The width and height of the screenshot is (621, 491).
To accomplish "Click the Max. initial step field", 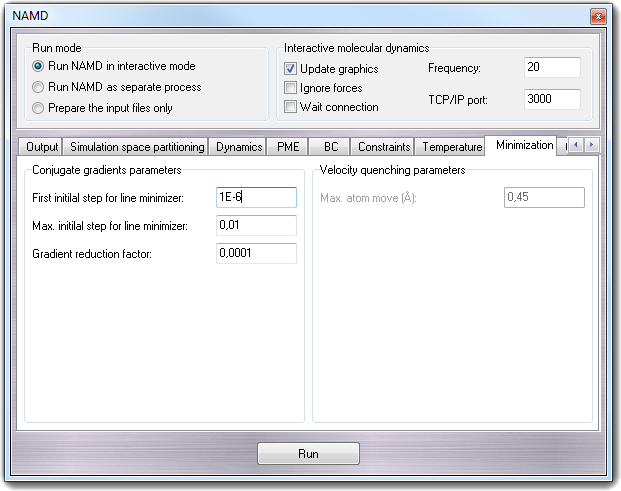I will 256,225.
